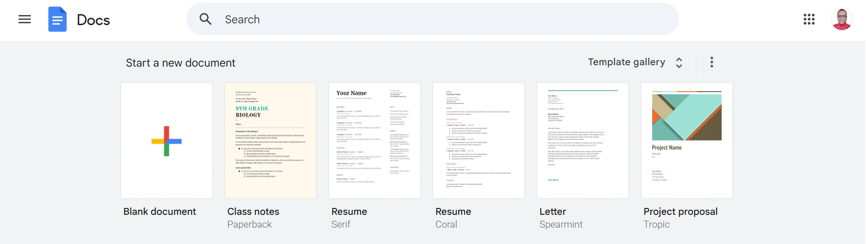Open the three-dot more options menu
The height and width of the screenshot is (244, 868).
tap(711, 62)
